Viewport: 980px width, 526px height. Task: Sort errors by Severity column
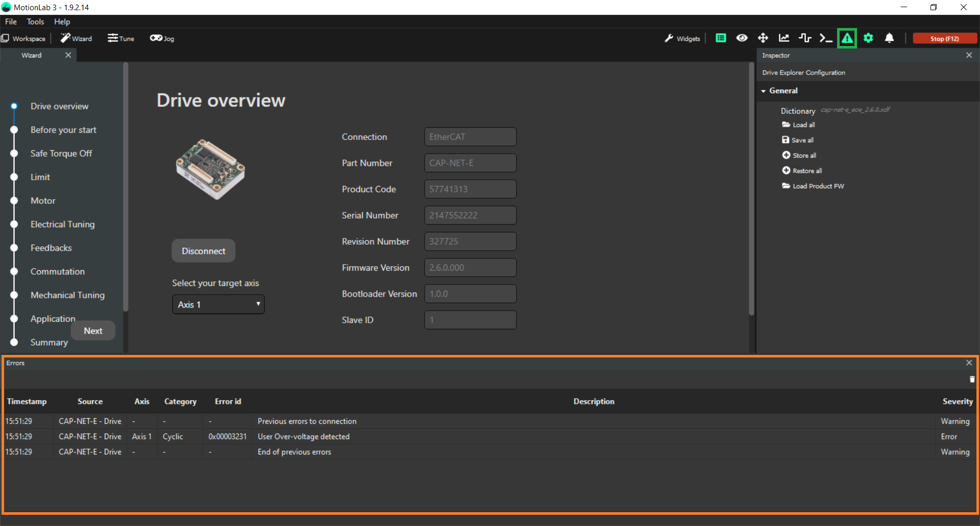tap(958, 401)
